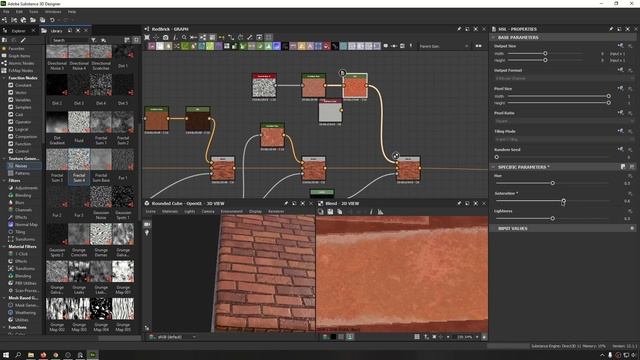640x360 pixels.
Task: Select the red-header noise node in graph
Action: (264, 86)
